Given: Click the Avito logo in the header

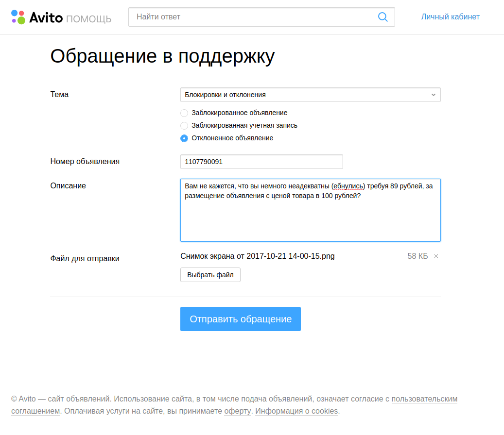Looking at the screenshot, I should click(37, 17).
